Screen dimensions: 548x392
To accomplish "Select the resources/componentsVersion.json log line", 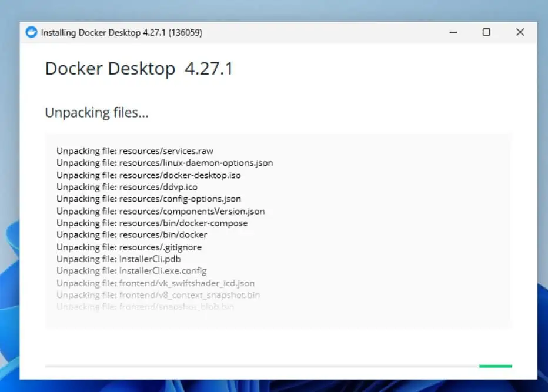I will point(161,211).
